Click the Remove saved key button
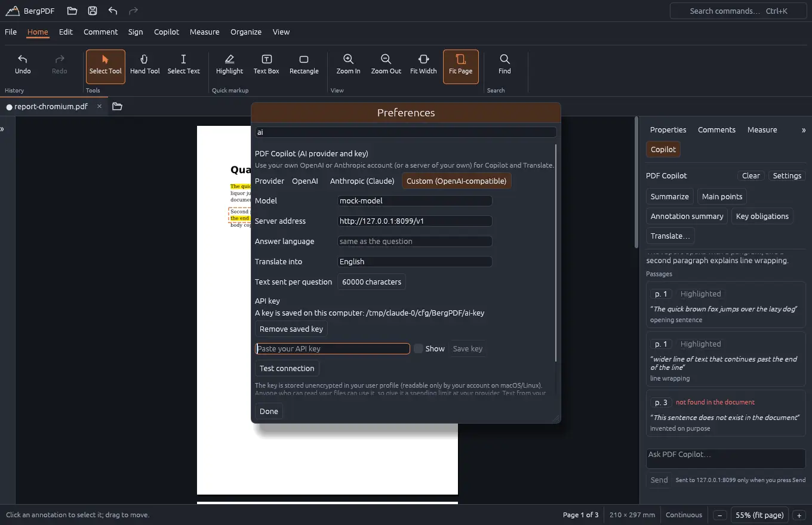This screenshot has height=525, width=812. click(x=291, y=329)
